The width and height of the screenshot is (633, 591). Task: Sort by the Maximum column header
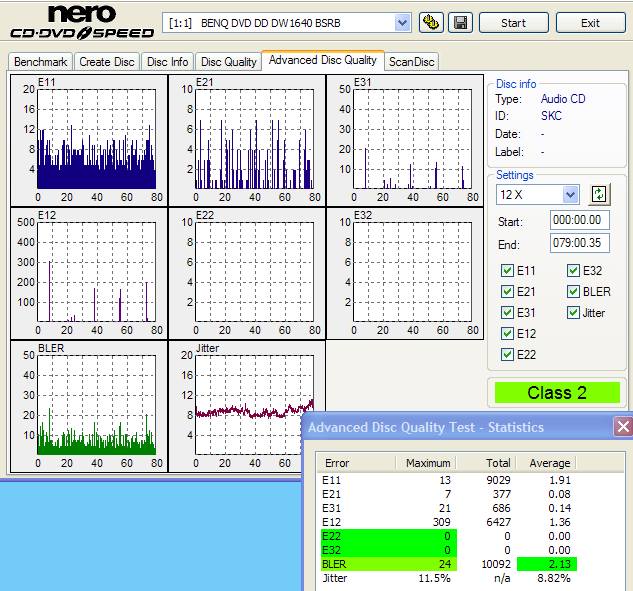click(429, 463)
